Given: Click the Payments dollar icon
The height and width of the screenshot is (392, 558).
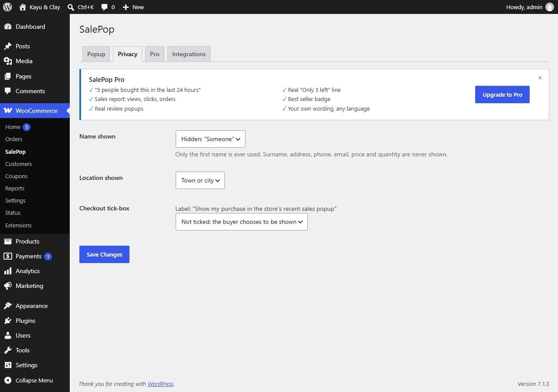Looking at the screenshot, I should [8, 256].
